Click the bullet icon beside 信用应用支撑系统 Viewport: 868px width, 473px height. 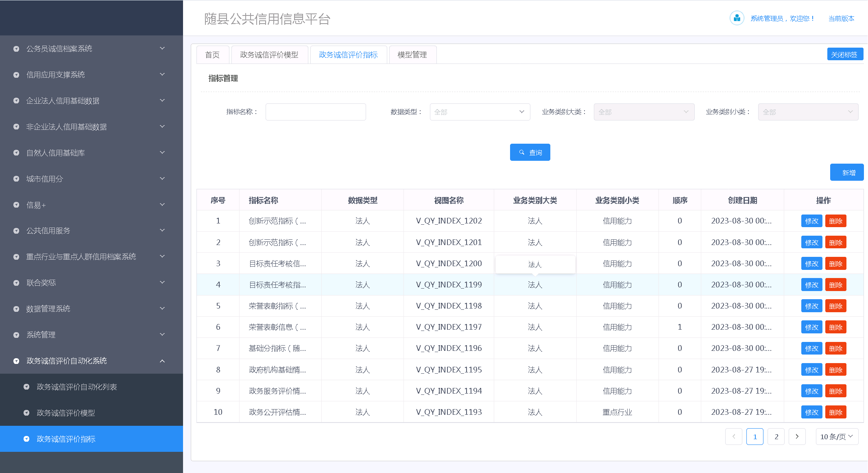click(x=16, y=75)
